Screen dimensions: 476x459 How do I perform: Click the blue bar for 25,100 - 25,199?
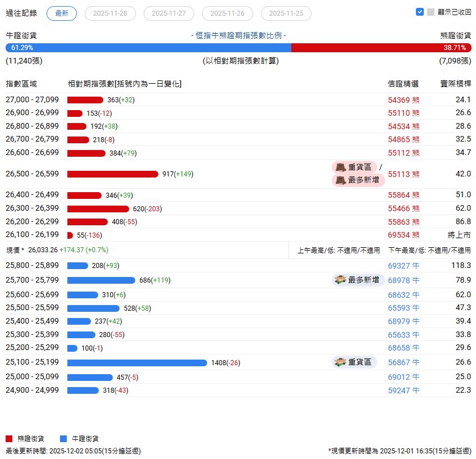(137, 363)
